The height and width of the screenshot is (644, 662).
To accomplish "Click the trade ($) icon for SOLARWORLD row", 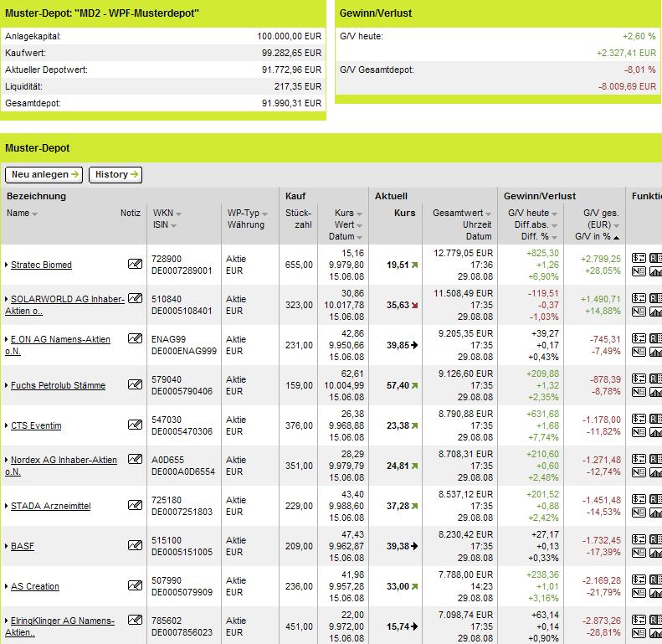I will coord(639,298).
